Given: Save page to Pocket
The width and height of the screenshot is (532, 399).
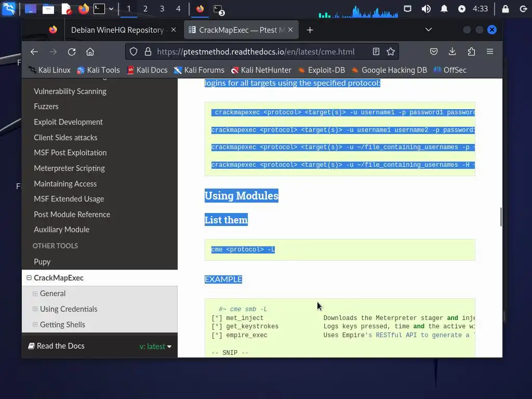Looking at the screenshot, I should click(x=434, y=51).
